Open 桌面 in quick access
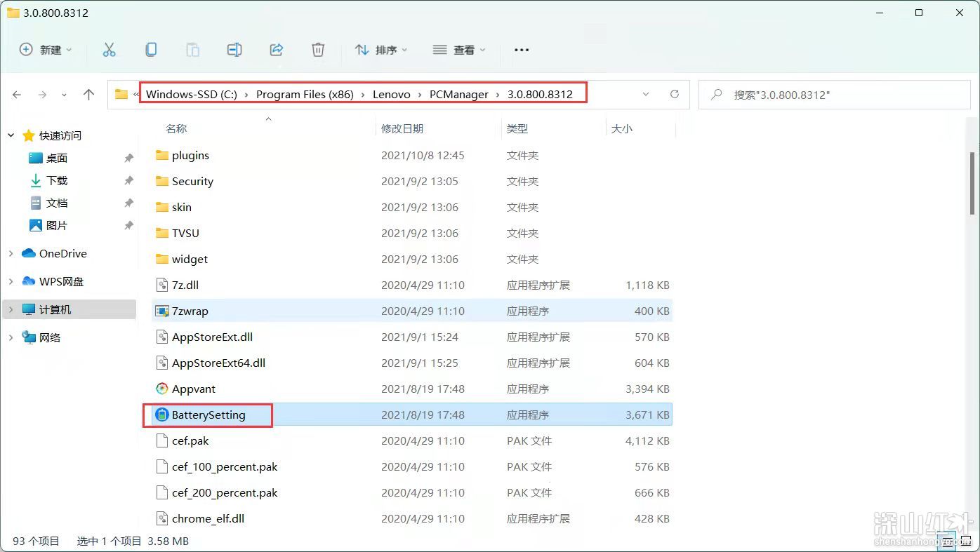Image resolution: width=980 pixels, height=552 pixels. coord(56,158)
